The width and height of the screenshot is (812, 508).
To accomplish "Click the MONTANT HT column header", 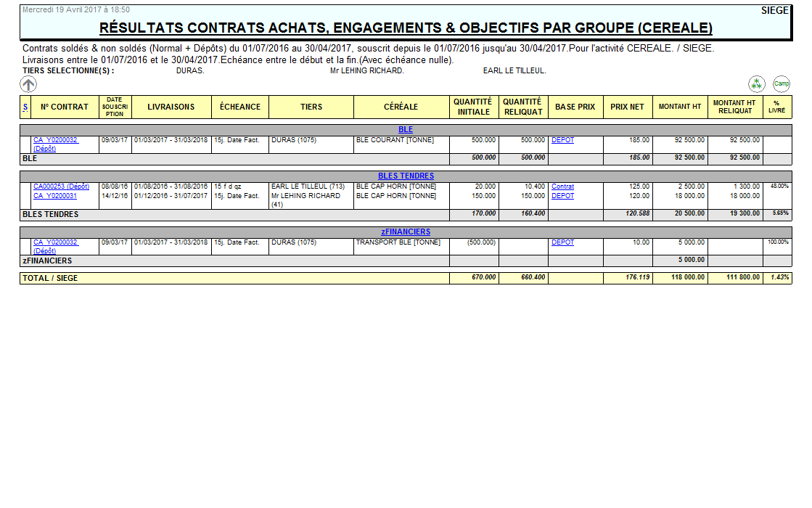I will [x=680, y=107].
